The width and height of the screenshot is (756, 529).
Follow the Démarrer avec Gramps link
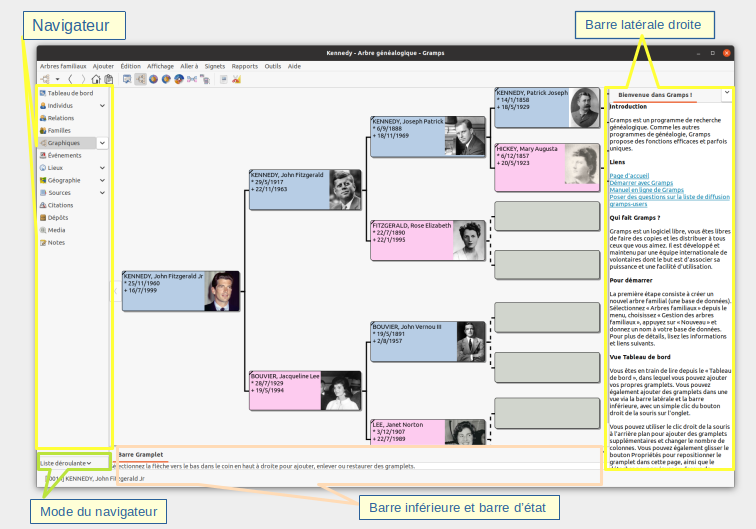(x=641, y=183)
